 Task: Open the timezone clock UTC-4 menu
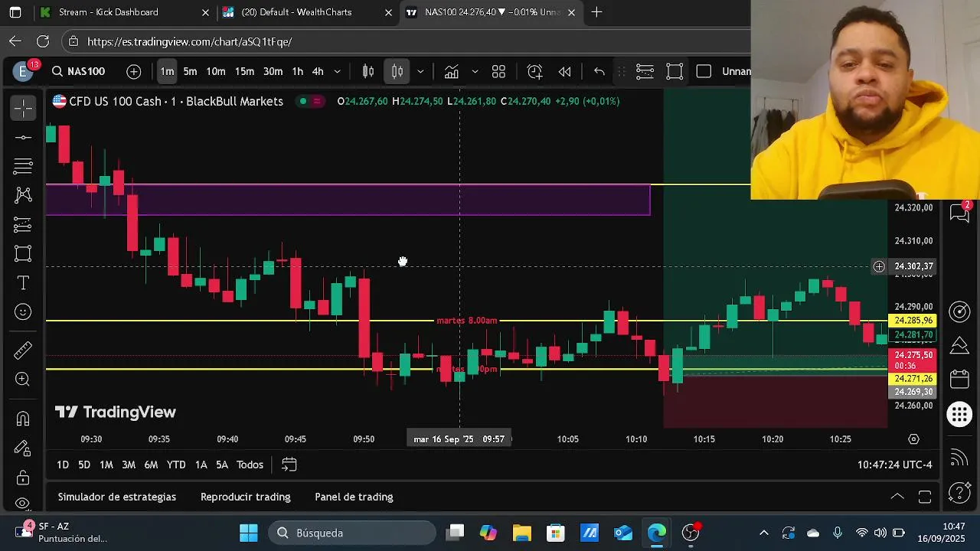tap(896, 465)
